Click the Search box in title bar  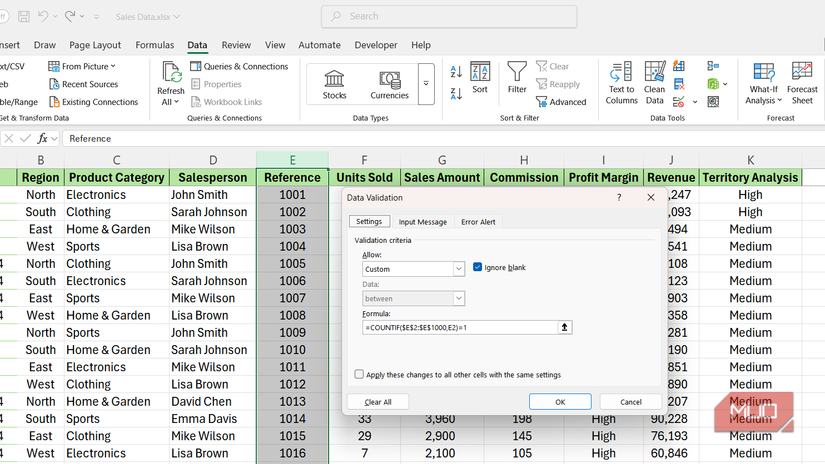point(449,16)
